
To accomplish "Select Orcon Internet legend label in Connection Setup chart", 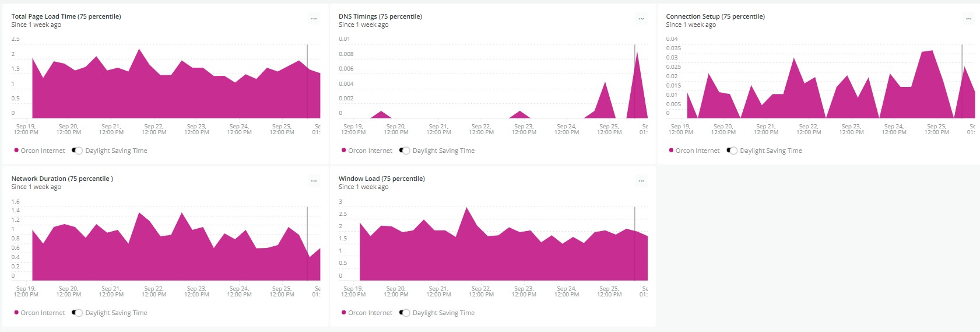I will [697, 151].
